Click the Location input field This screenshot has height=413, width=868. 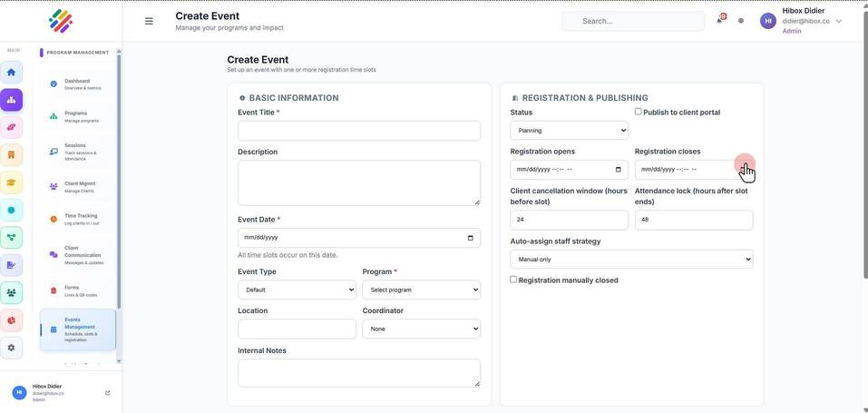297,329
